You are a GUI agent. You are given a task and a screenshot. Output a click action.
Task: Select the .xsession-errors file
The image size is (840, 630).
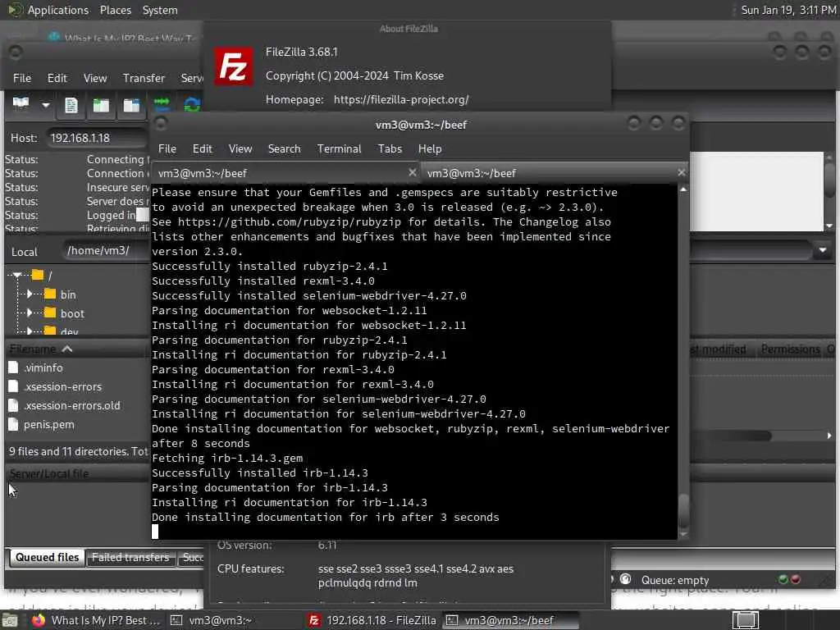62,387
